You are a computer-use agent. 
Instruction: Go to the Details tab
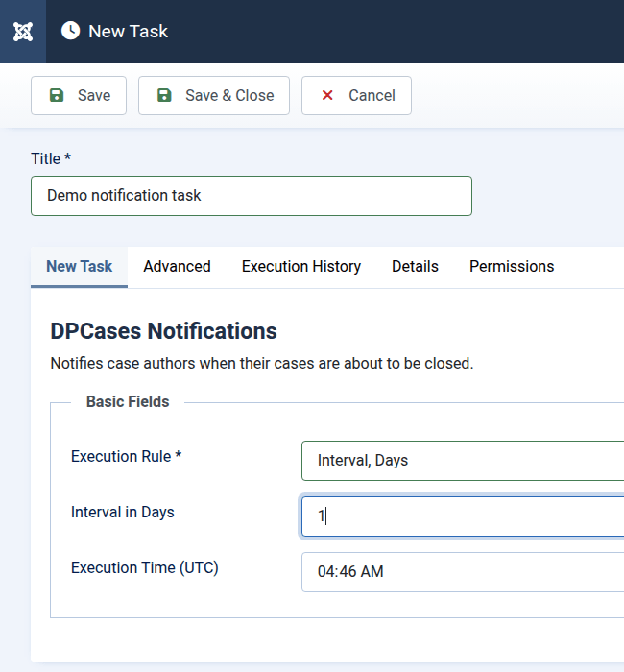(x=415, y=267)
